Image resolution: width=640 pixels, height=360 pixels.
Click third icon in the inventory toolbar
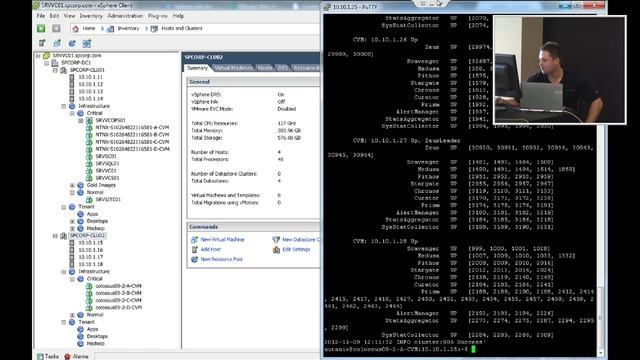coord(72,43)
